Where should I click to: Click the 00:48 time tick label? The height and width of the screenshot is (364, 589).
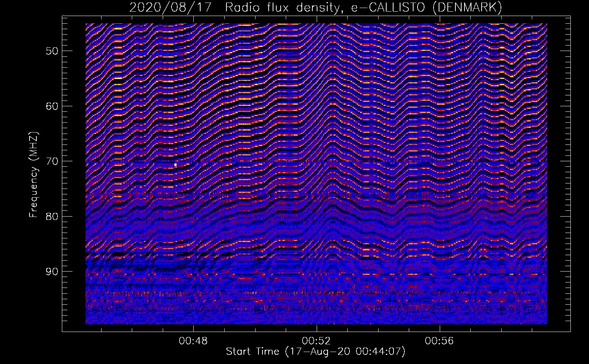coord(193,341)
